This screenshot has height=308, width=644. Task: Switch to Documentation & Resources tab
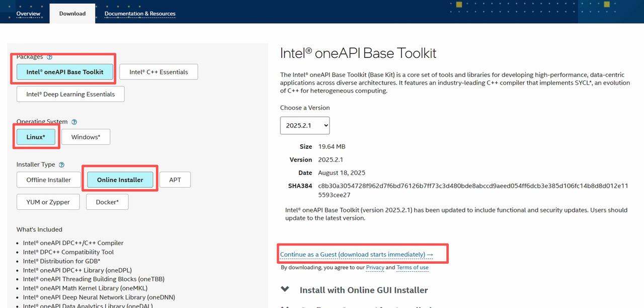point(140,14)
